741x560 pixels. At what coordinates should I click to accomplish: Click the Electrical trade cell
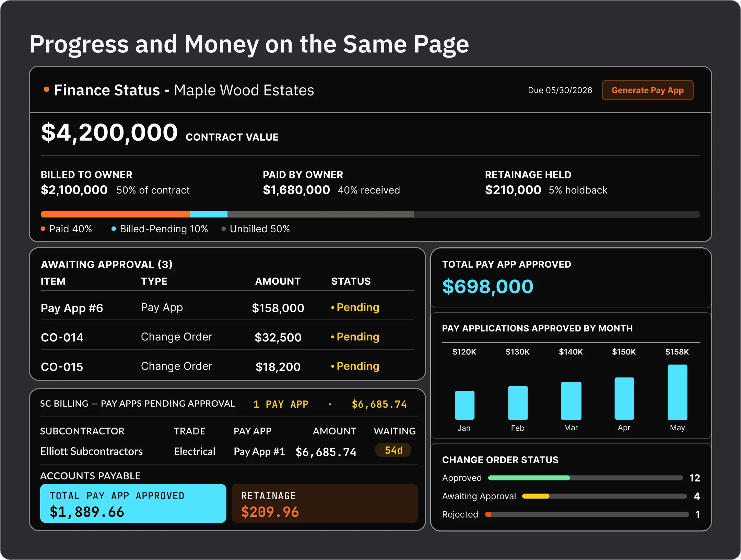coord(195,451)
